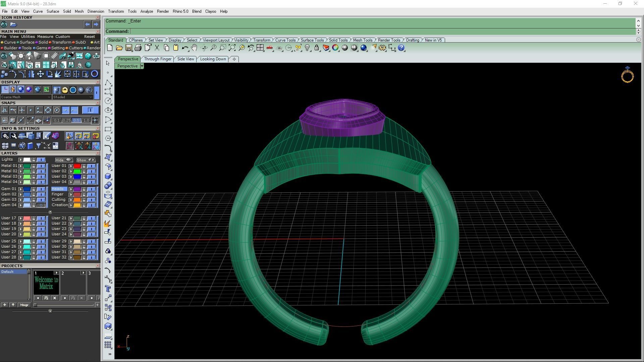Image resolution: width=644 pixels, height=362 pixels.
Task: Click the Metal 03 light green swatch
Action: pyautogui.click(x=27, y=177)
